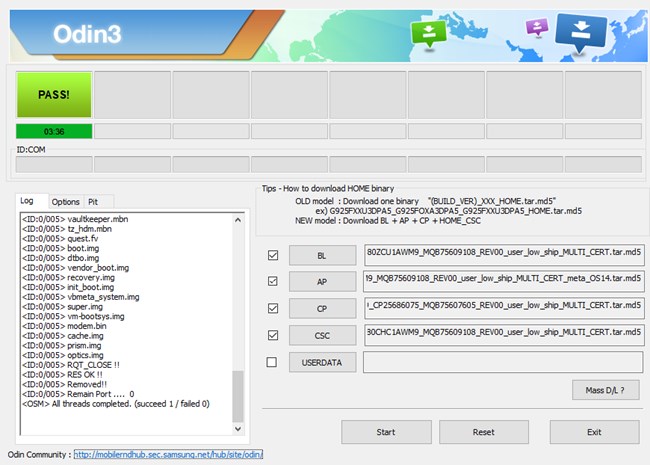This screenshot has width=650, height=465.
Task: Click the large blue download icon in banner
Action: 581,32
